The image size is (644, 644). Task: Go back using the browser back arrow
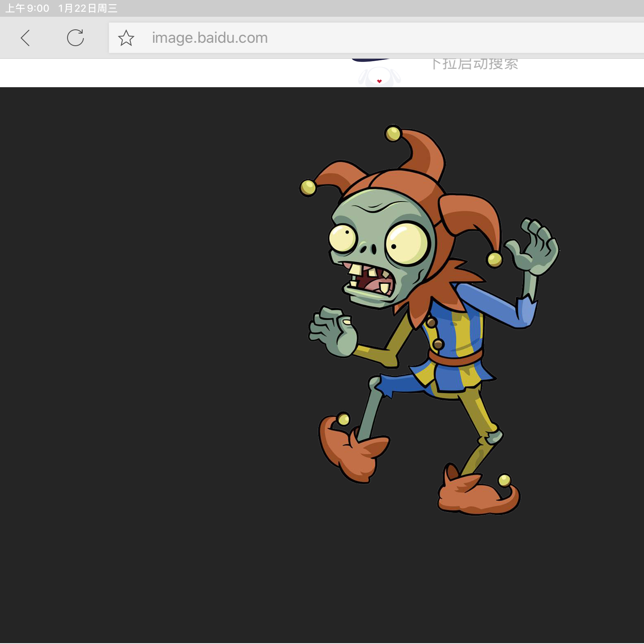[25, 38]
